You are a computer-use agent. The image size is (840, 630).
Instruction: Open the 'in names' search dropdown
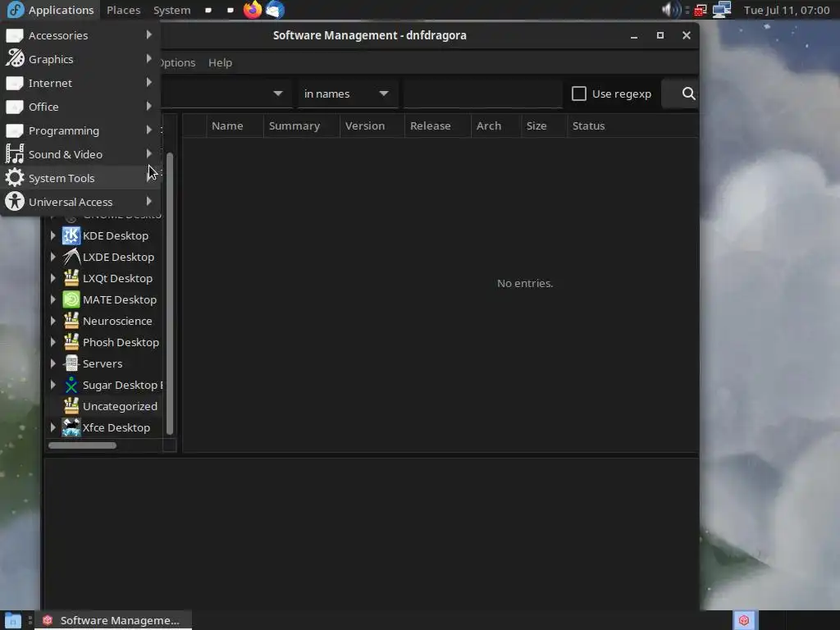pos(347,94)
